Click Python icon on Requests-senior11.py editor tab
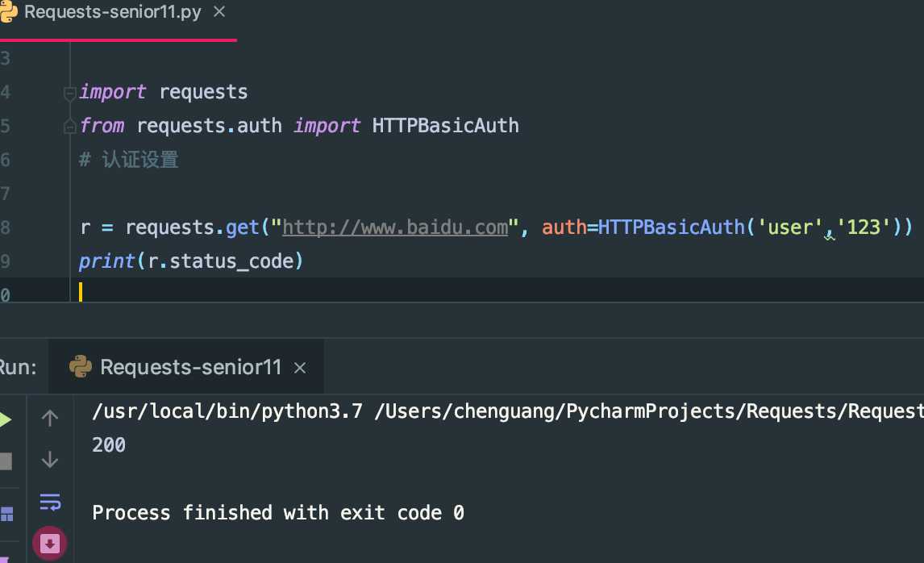This screenshot has width=924, height=563. coord(10,12)
